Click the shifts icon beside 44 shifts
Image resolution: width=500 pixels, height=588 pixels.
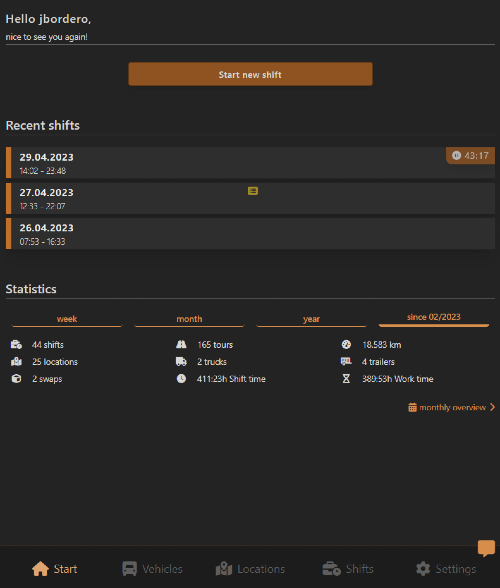tap(16, 345)
